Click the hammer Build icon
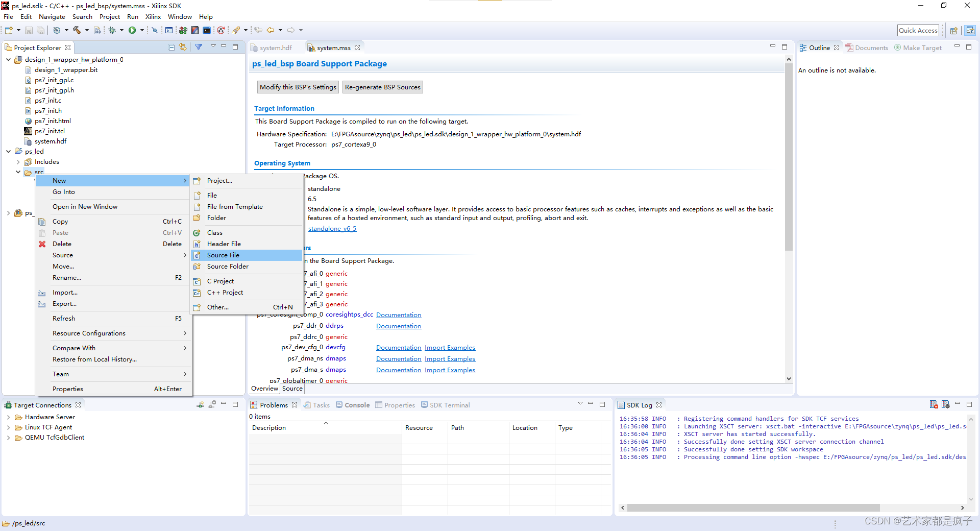This screenshot has height=531, width=980. click(77, 30)
